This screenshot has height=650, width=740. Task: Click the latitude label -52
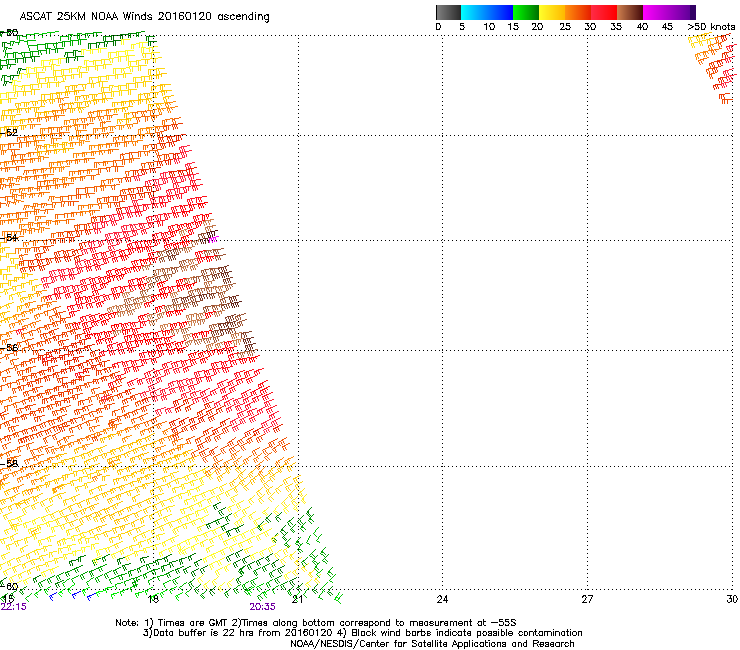(x=9, y=133)
